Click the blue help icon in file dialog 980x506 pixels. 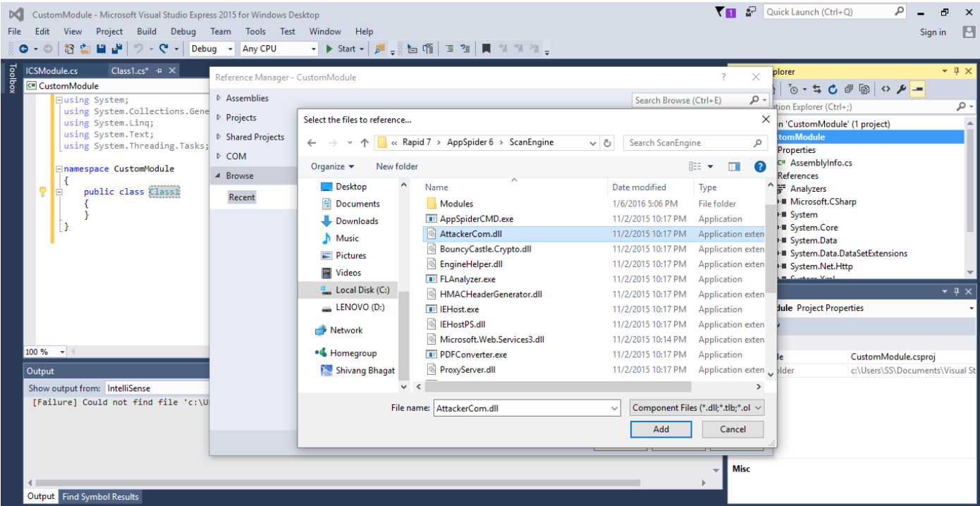click(x=760, y=166)
